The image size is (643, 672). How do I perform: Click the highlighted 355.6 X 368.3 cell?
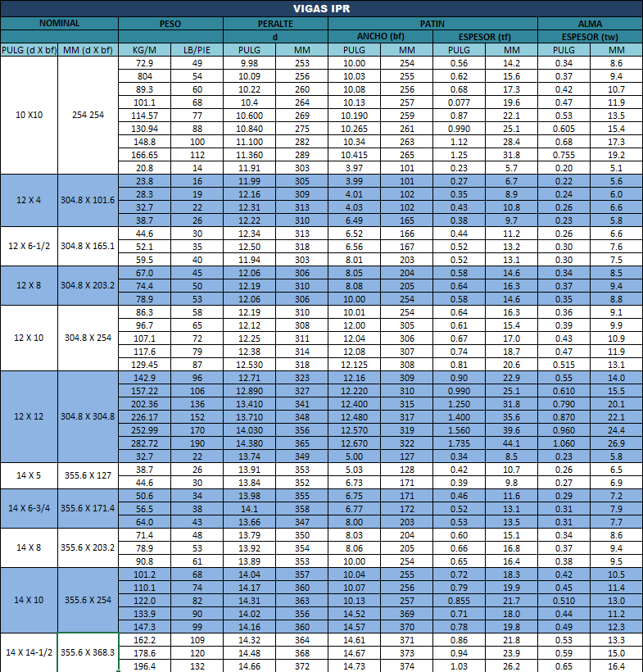coord(88,652)
